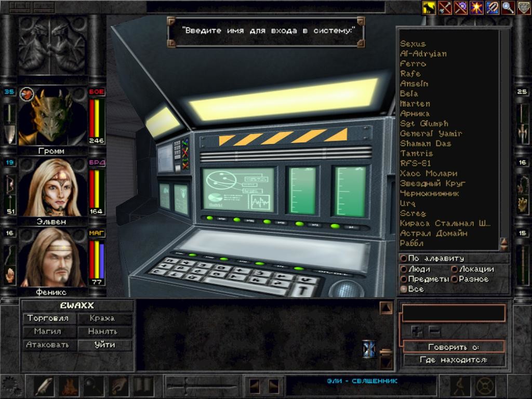Viewport: 532px width, 399px height.
Task: Click the hourglass wait icon
Action: coord(369,349)
